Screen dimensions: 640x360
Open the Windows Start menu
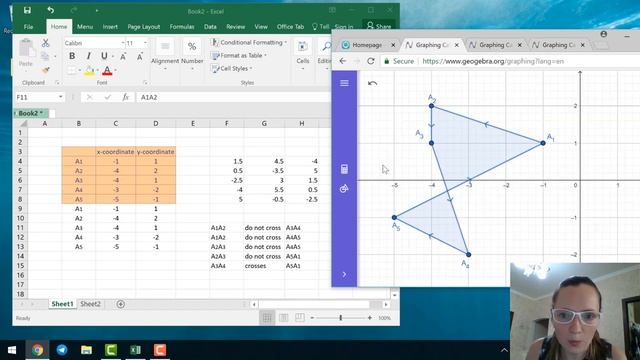[x=12, y=350]
